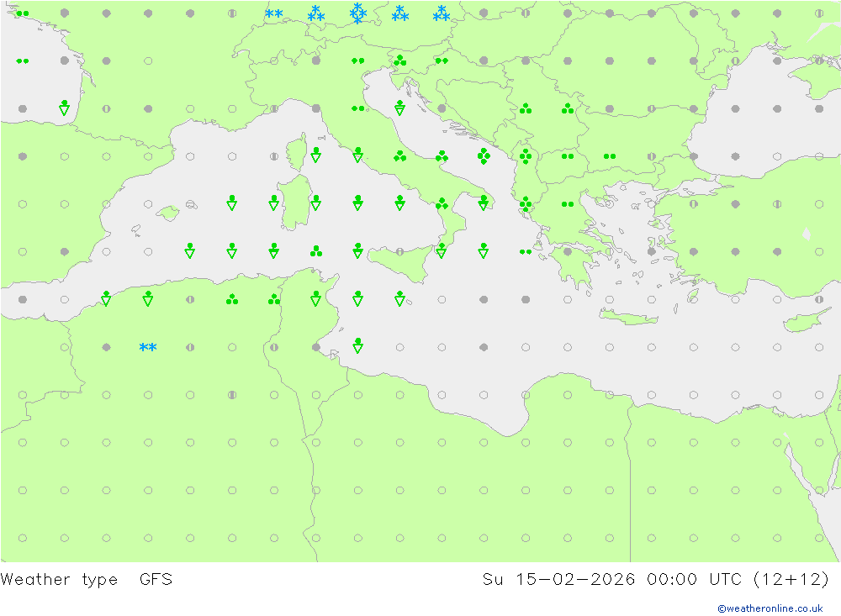Viewport: 841px width, 616px height.
Task: Select the shower symbol on Italy's heel
Action: click(484, 203)
